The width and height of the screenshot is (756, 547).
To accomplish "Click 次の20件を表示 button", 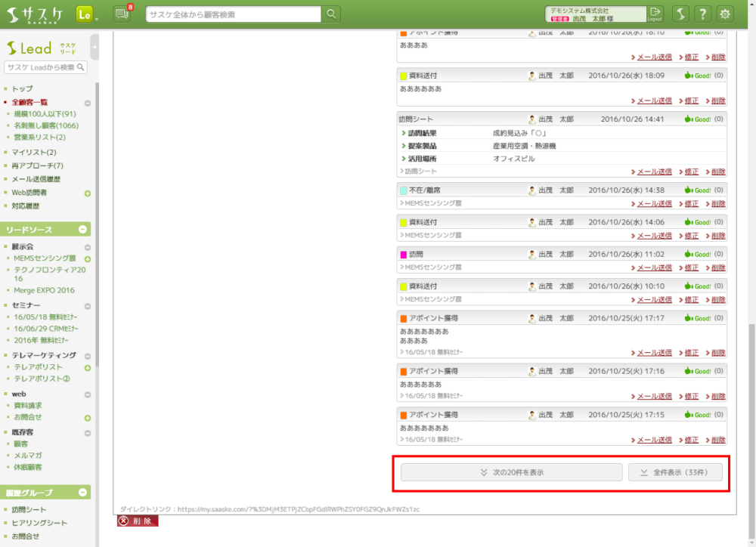I will click(512, 472).
